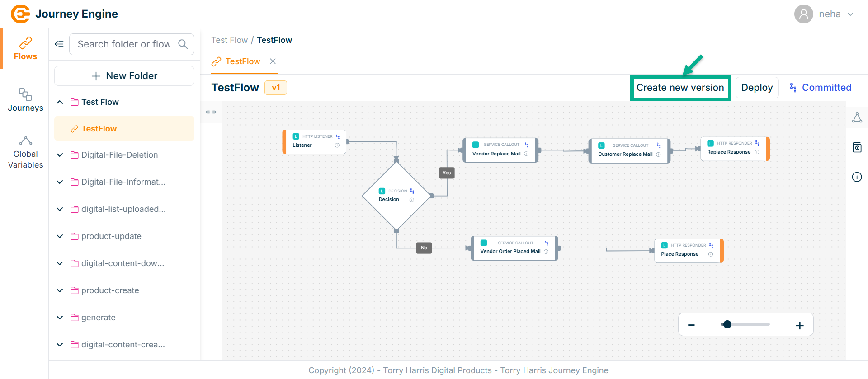This screenshot has width=868, height=379.
Task: Collapse the folder panel with arrow icon
Action: coord(59,44)
